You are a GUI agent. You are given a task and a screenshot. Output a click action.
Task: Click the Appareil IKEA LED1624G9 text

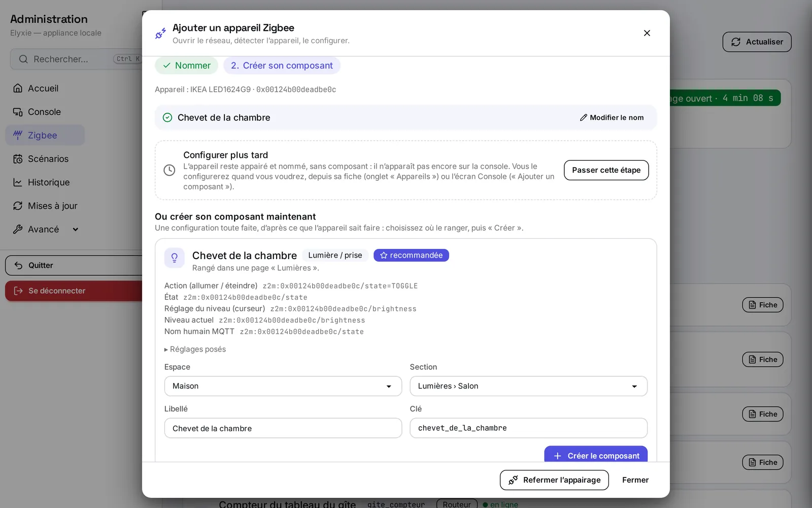point(245,89)
